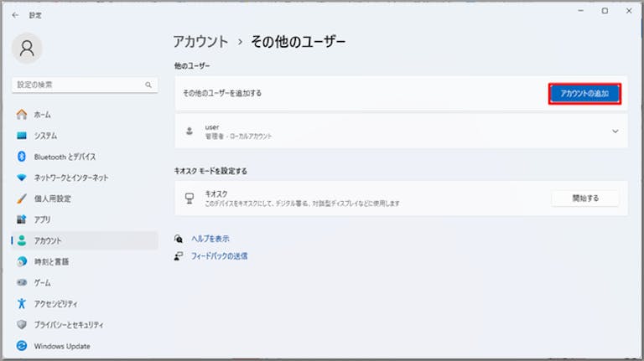Click the Windows Update sync icon
The width and height of the screenshot is (644, 361).
tap(22, 346)
